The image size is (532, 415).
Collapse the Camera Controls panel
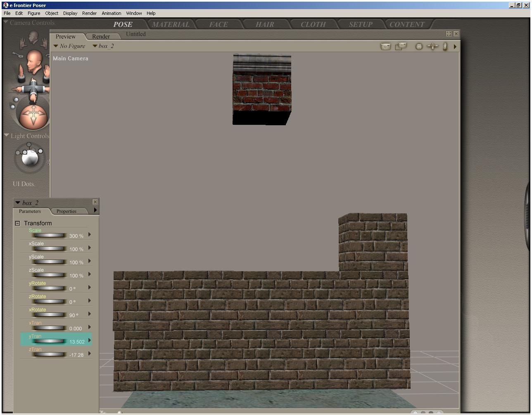[6, 23]
